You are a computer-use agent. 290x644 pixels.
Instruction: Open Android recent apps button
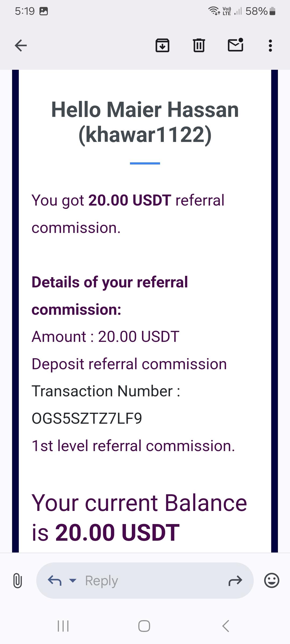(63, 626)
